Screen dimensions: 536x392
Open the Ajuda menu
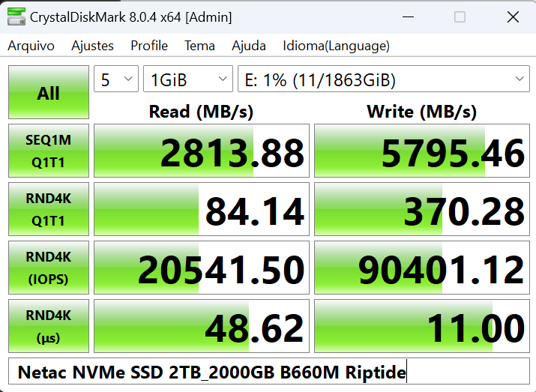click(x=249, y=46)
